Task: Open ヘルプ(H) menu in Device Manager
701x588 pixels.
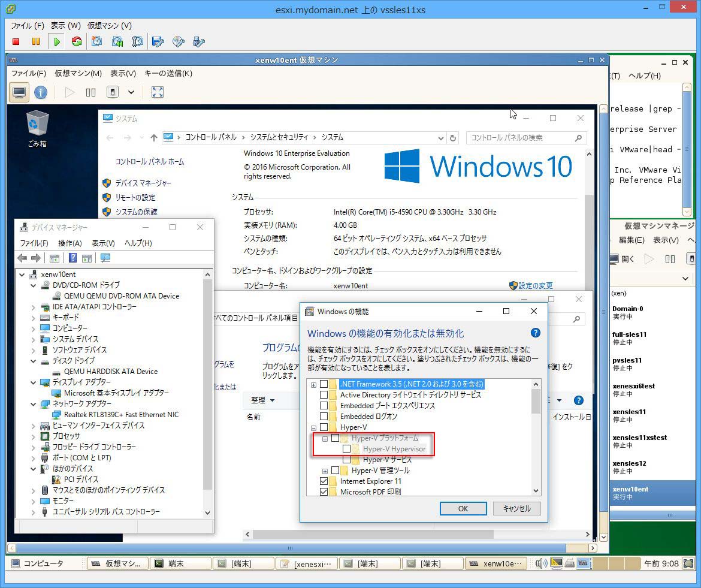Action: click(138, 243)
